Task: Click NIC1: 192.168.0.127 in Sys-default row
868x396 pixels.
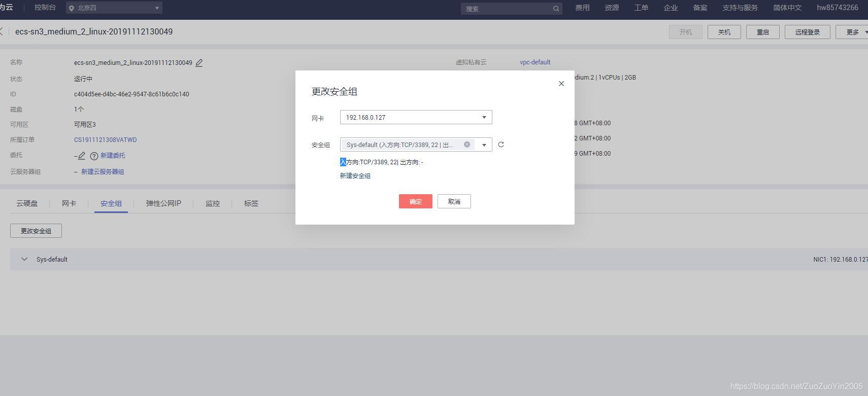Action: pyautogui.click(x=841, y=260)
